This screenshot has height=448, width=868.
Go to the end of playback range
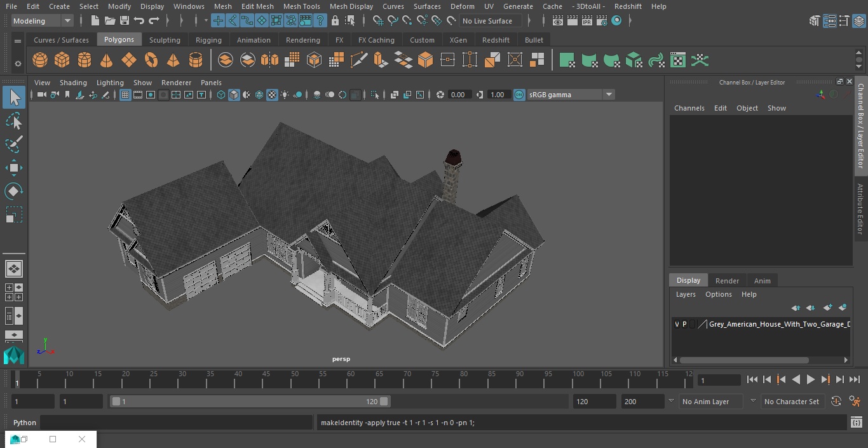point(855,379)
